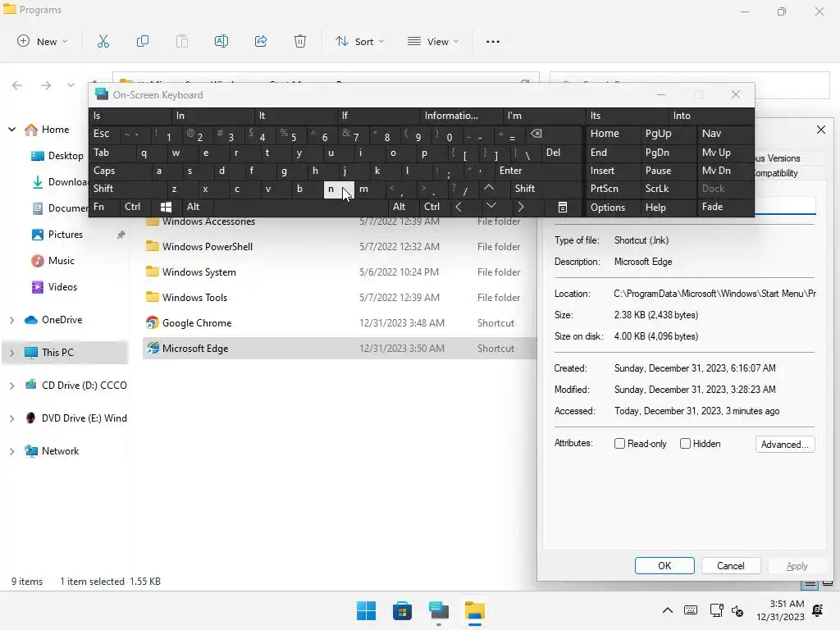Click the Windows logo key on keyboard
The image size is (840, 630).
pos(166,207)
